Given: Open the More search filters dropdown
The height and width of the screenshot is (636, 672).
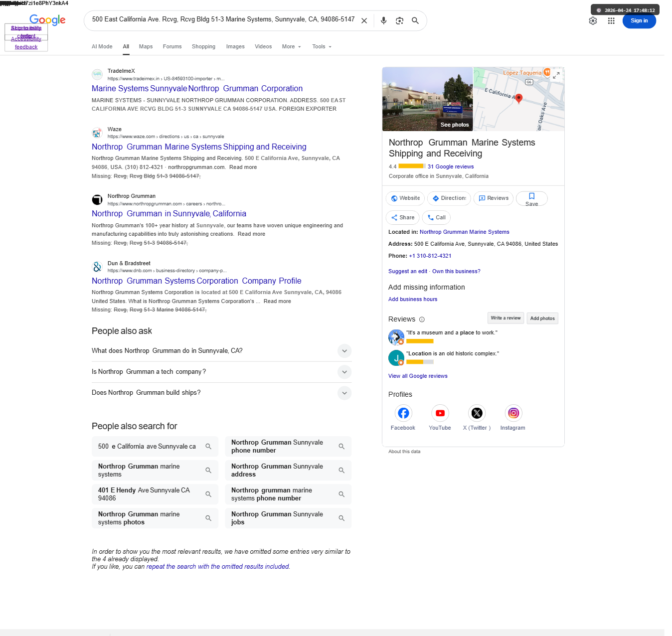Looking at the screenshot, I should point(292,47).
